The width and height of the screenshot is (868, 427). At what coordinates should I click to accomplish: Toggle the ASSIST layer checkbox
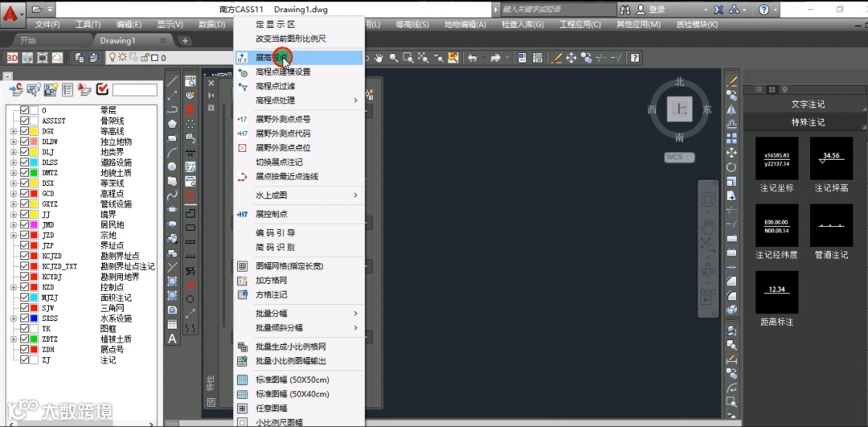pyautogui.click(x=24, y=121)
